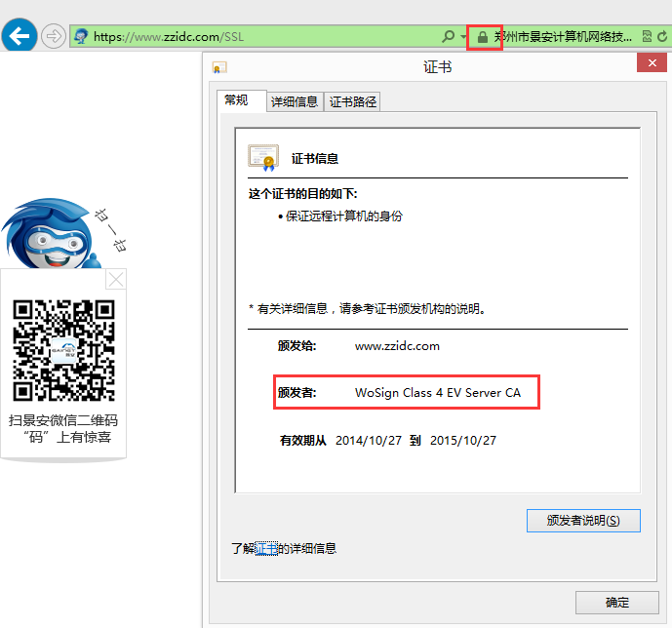The image size is (672, 628).
Task: Click the issued-to value www.zzidc.com
Action: click(397, 346)
